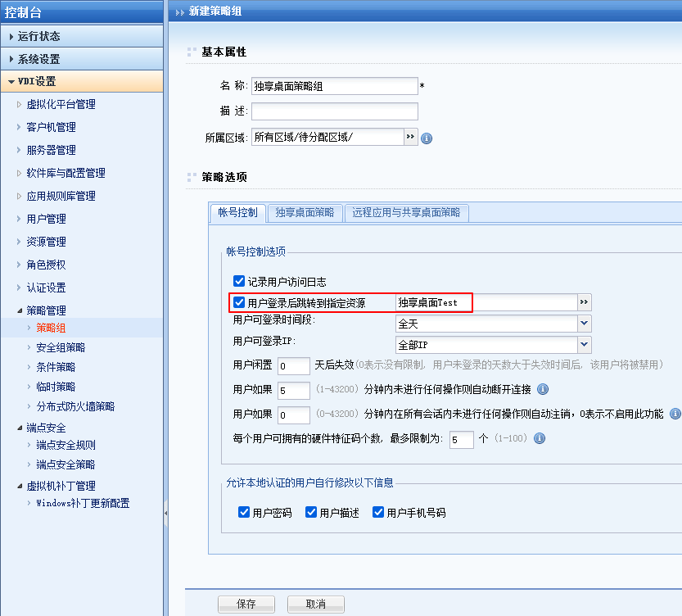This screenshot has height=616, width=682.
Task: Click sidebar collapse handle on panel divider
Action: tap(166, 514)
